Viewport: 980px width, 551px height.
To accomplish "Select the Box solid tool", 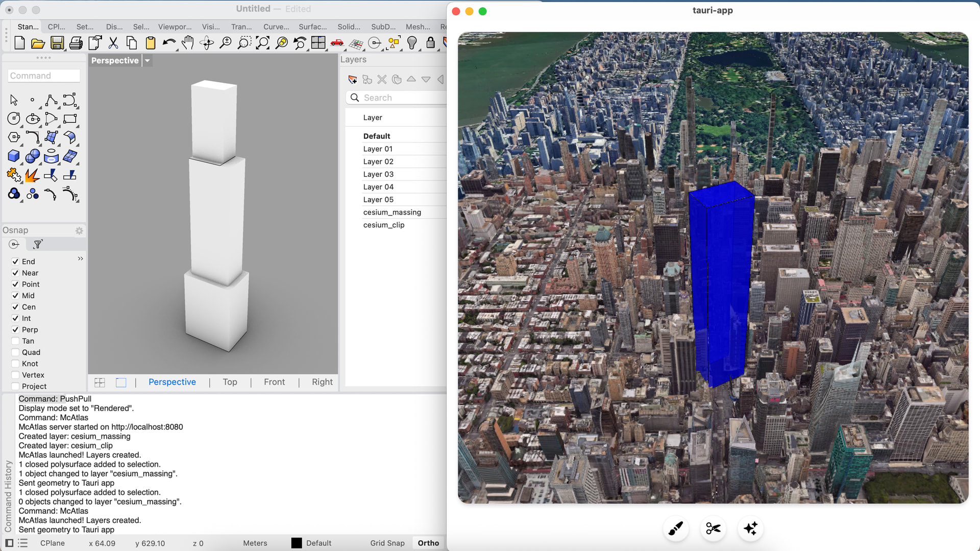I will [x=14, y=156].
